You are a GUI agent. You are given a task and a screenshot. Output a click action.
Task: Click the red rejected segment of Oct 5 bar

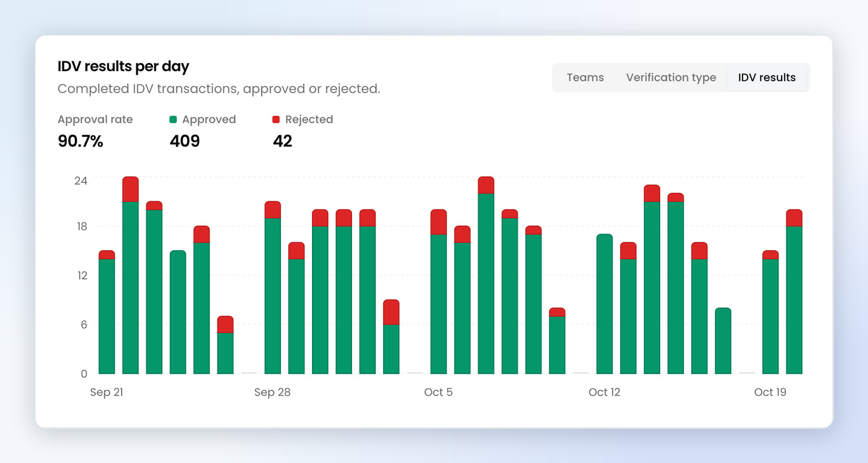pos(439,222)
